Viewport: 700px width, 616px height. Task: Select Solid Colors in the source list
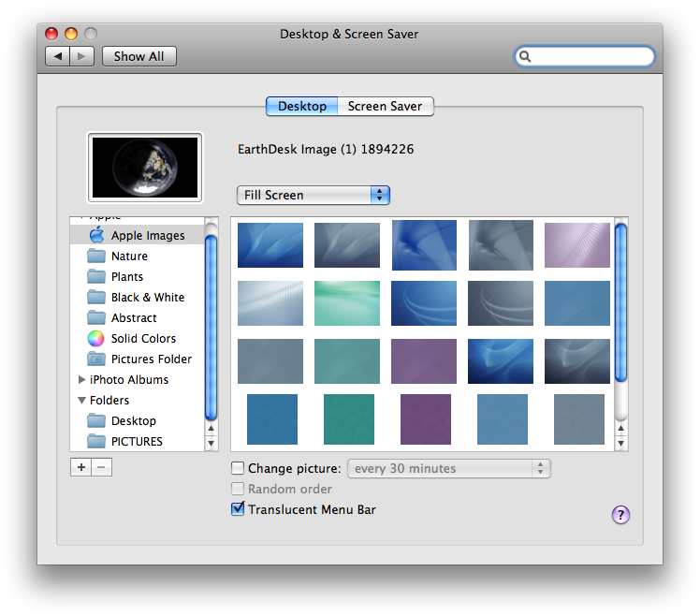[137, 338]
